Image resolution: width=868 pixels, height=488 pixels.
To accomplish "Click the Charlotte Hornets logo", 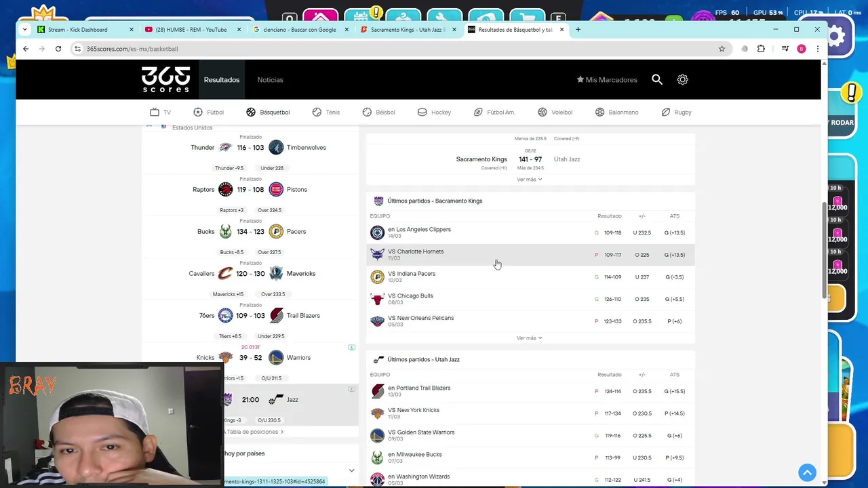I will click(377, 254).
